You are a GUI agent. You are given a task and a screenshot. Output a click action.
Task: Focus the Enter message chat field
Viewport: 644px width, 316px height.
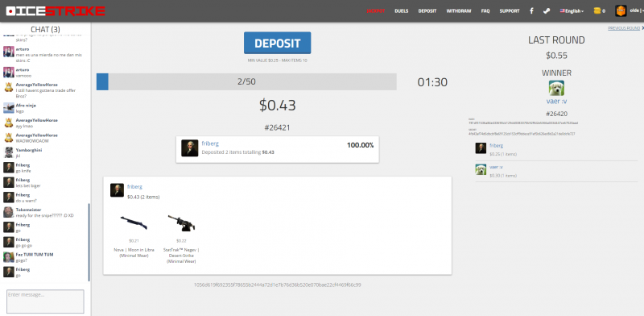tap(45, 301)
